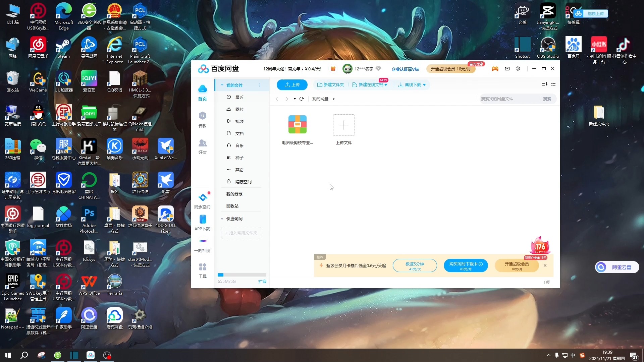Image resolution: width=644 pixels, height=362 pixels.
Task: Click the 12周年大促 promotion text
Action: pos(292,69)
